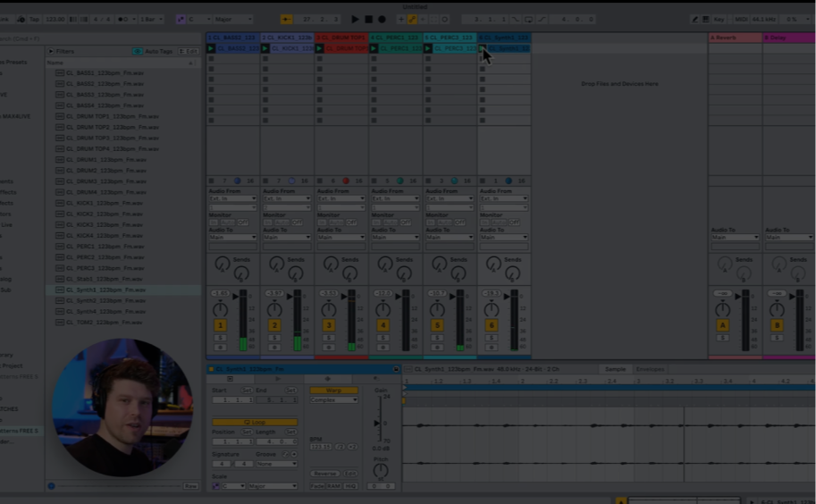
Task: Click the MIDI Arrangement Overdub plus icon
Action: (400, 20)
